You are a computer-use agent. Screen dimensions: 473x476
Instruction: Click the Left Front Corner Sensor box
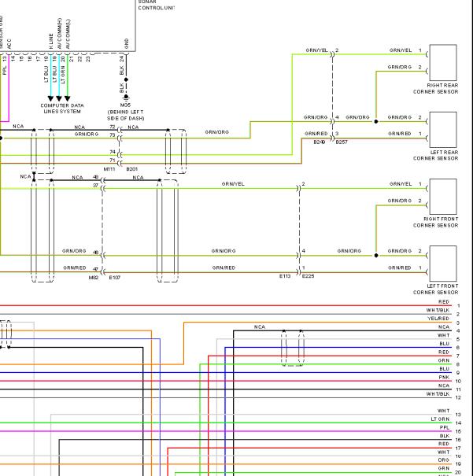443,264
